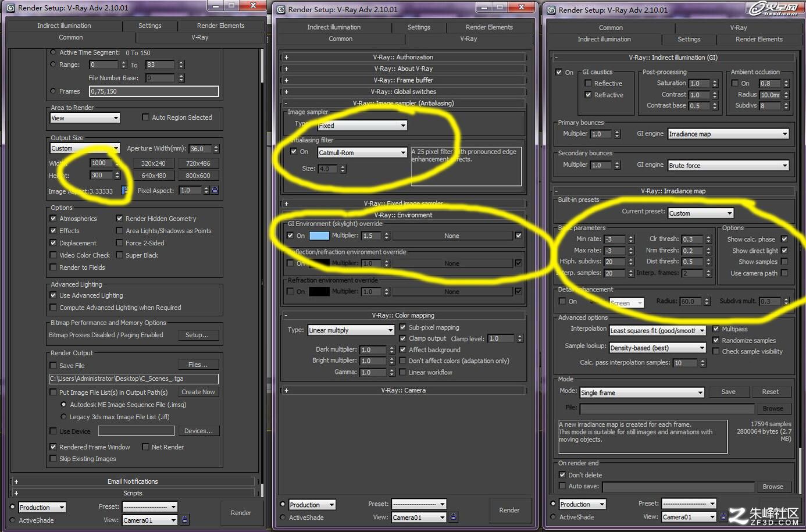
Task: Toggle the Atmospherics checkbox
Action: pos(54,219)
